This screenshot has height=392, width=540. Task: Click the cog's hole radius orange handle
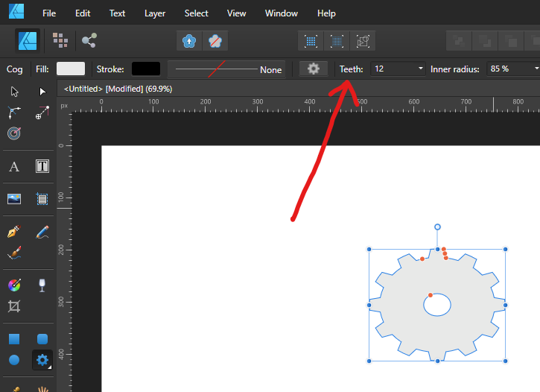tap(431, 295)
